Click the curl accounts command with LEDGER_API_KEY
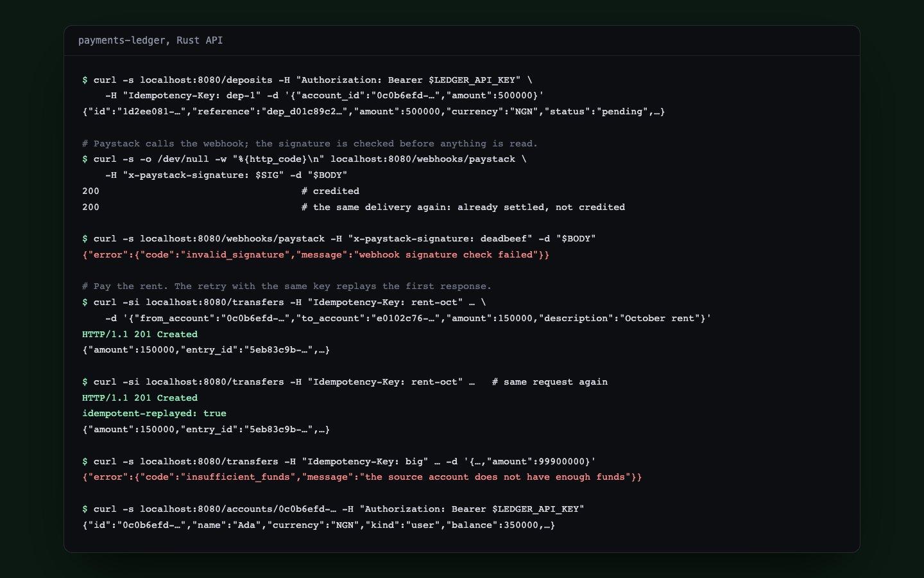 (333, 509)
